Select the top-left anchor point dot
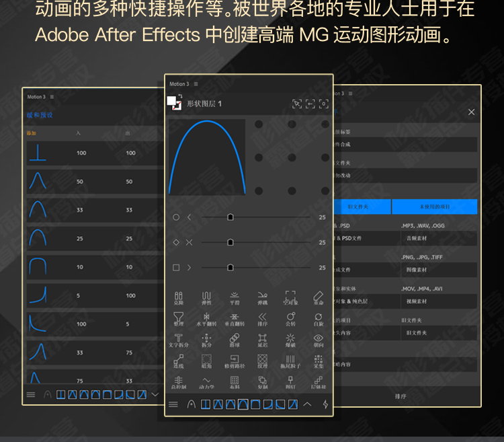This screenshot has width=504, height=442. point(259,124)
